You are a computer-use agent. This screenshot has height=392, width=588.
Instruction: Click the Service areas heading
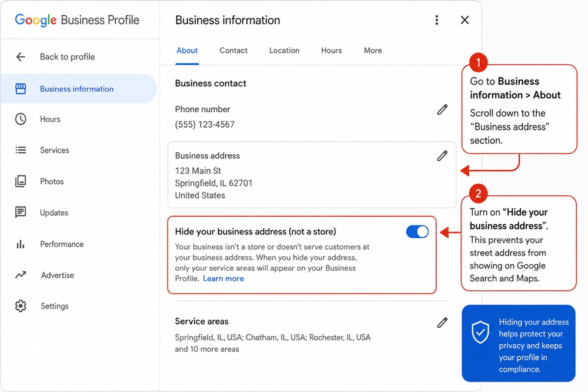coord(202,321)
